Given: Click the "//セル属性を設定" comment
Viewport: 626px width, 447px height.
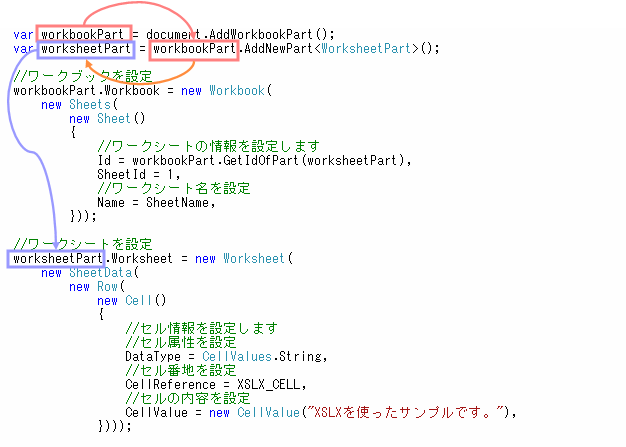Looking at the screenshot, I should click(x=180, y=342).
